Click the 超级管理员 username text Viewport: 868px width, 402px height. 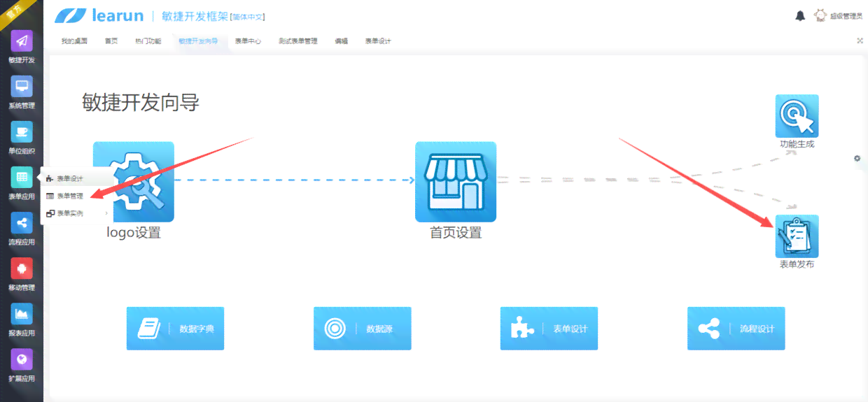point(846,16)
